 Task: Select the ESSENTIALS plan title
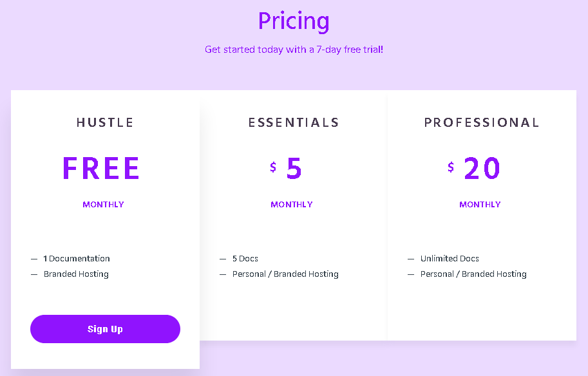pyautogui.click(x=294, y=122)
